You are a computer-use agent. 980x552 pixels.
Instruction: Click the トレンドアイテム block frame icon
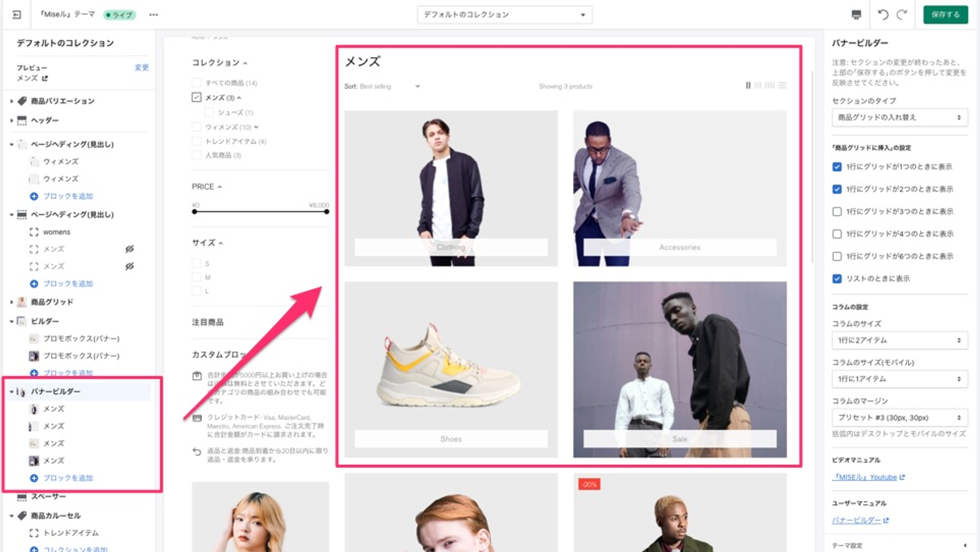(x=34, y=533)
